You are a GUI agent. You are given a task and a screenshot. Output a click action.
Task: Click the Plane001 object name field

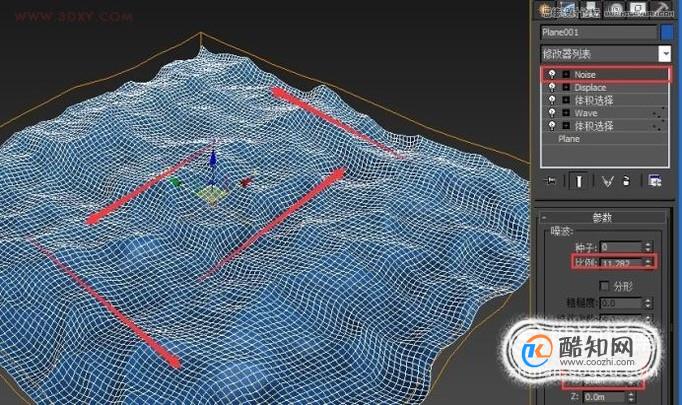click(x=598, y=33)
